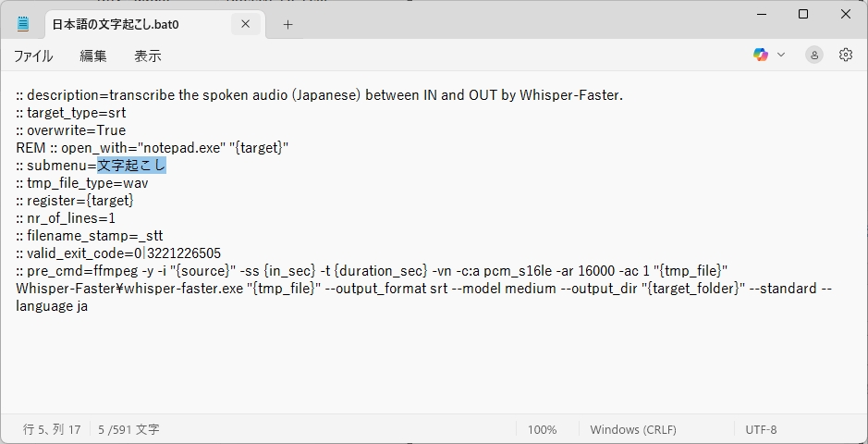Viewport: 868px width, 444px height.
Task: Open the 編集 menu
Action: 93,55
